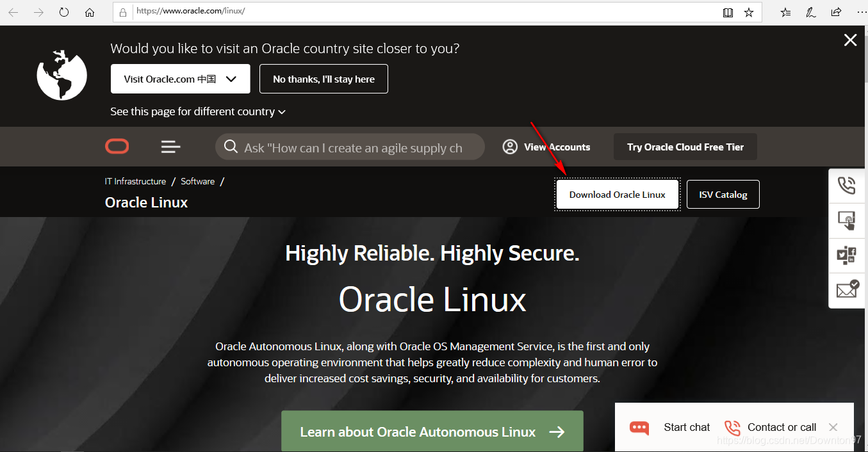The height and width of the screenshot is (452, 868).
Task: Close the country site banner
Action: coord(850,40)
